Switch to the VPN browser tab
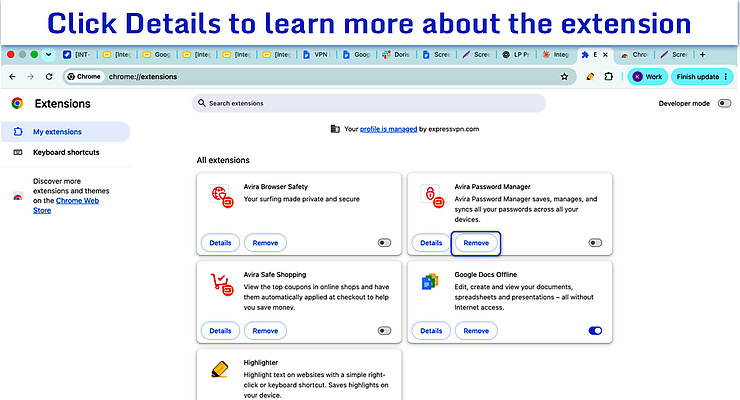Image resolution: width=740 pixels, height=400 pixels. [317, 55]
